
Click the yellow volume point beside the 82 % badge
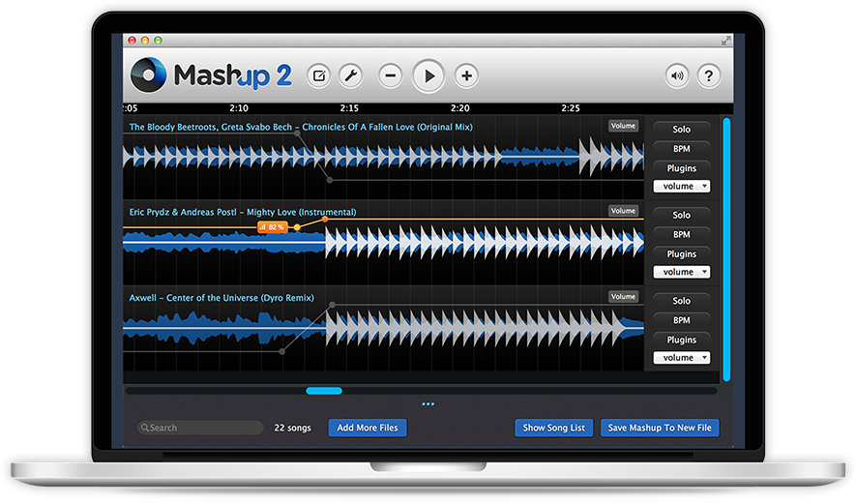[x=297, y=227]
